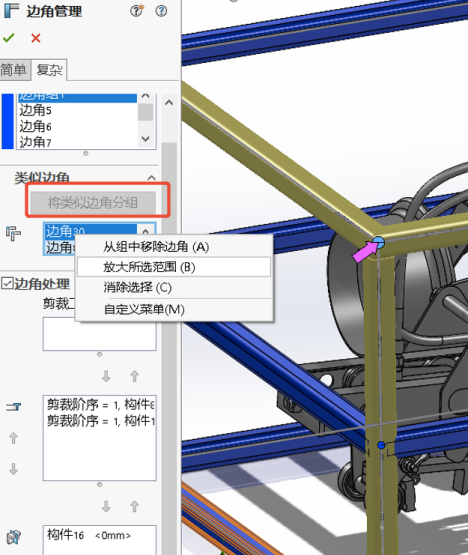
Task: Click the trim order member icon
Action: [x=13, y=407]
